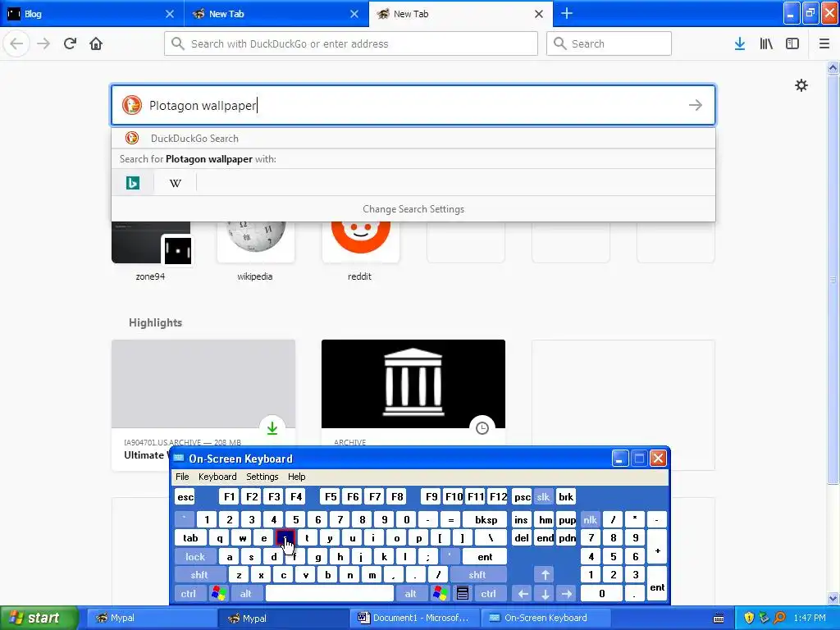Toggle the right alt key
Viewport: 840px width, 630px height.
410,594
